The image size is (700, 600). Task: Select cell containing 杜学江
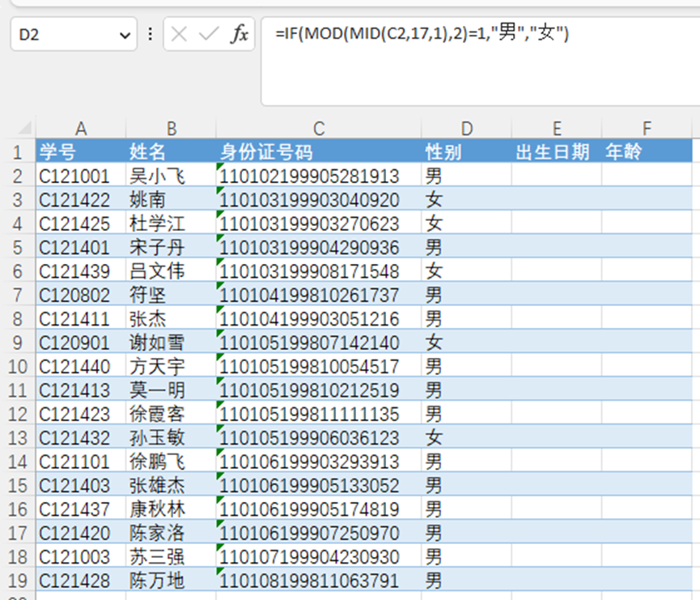(x=171, y=223)
